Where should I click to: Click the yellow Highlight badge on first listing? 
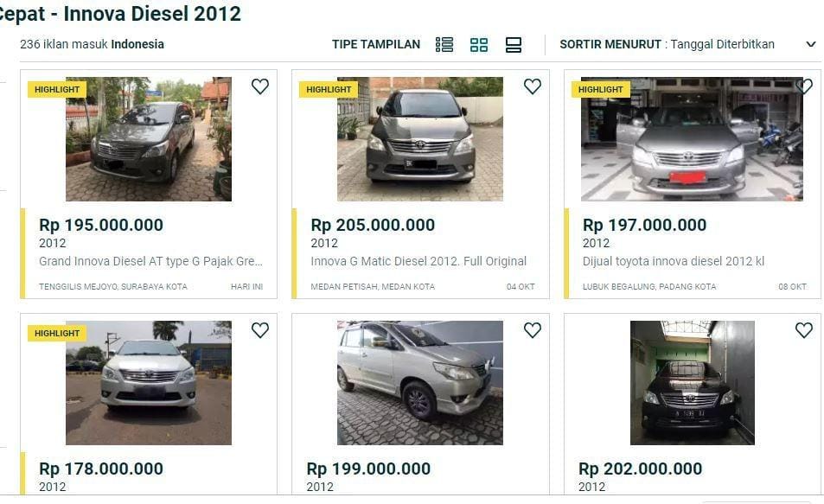[56, 89]
